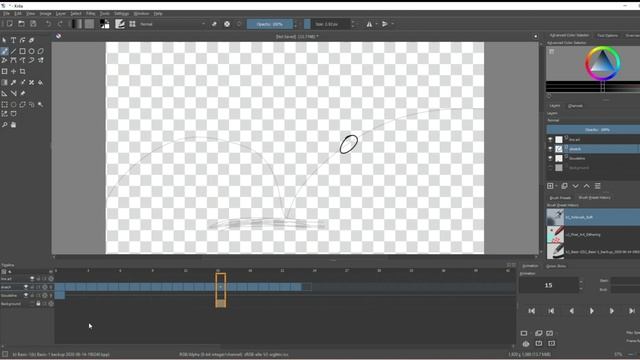This screenshot has width=640, height=360.
Task: Select the Move tool
Action: tap(13, 71)
